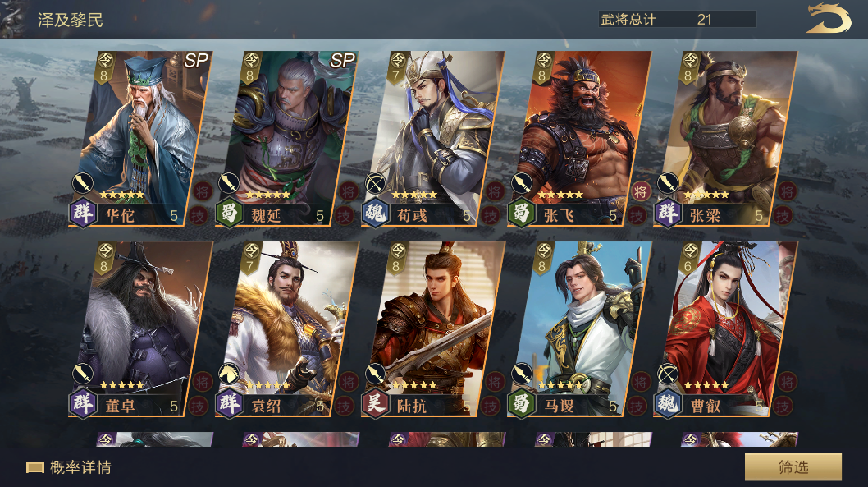The width and height of the screenshot is (868, 487).
Task: Click the 泽及黎民 title header
Action: 71,21
